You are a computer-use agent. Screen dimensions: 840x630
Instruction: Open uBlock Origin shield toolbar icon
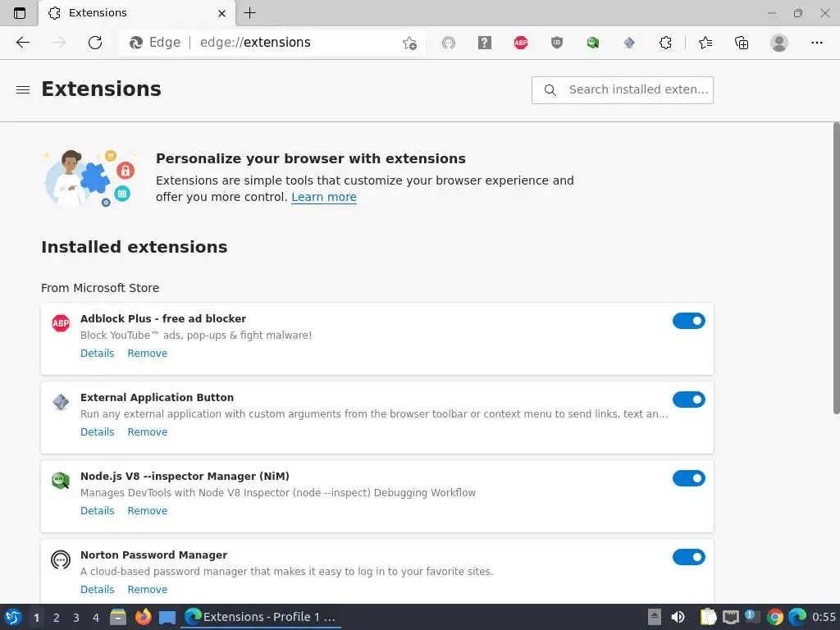point(557,43)
